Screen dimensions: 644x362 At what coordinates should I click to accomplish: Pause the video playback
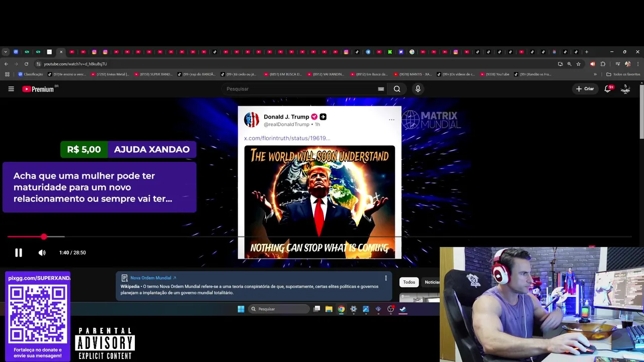(x=19, y=253)
